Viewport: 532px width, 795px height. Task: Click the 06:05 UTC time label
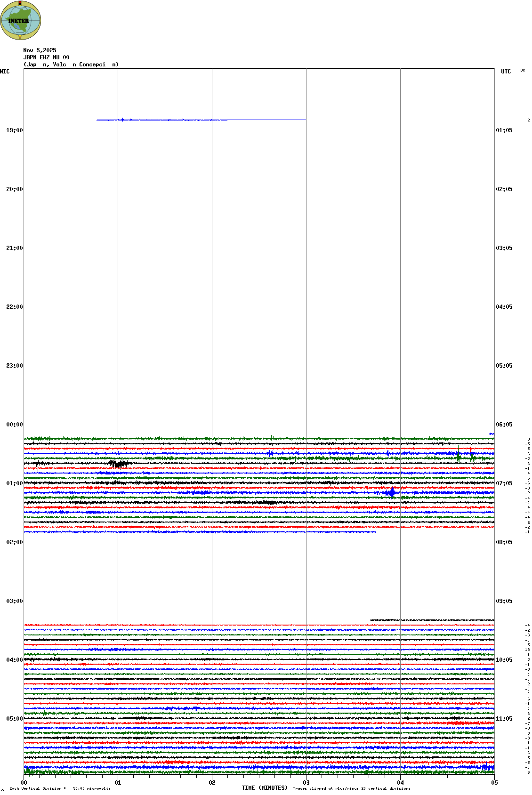tap(504, 425)
